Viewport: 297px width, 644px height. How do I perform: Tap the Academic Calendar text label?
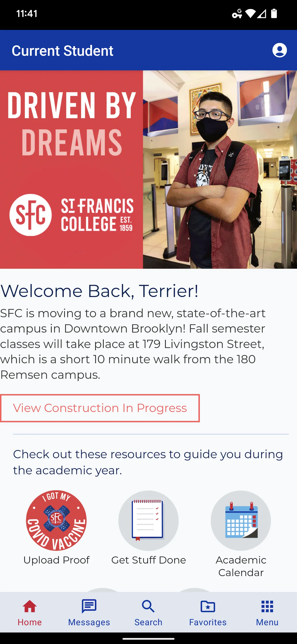(241, 566)
